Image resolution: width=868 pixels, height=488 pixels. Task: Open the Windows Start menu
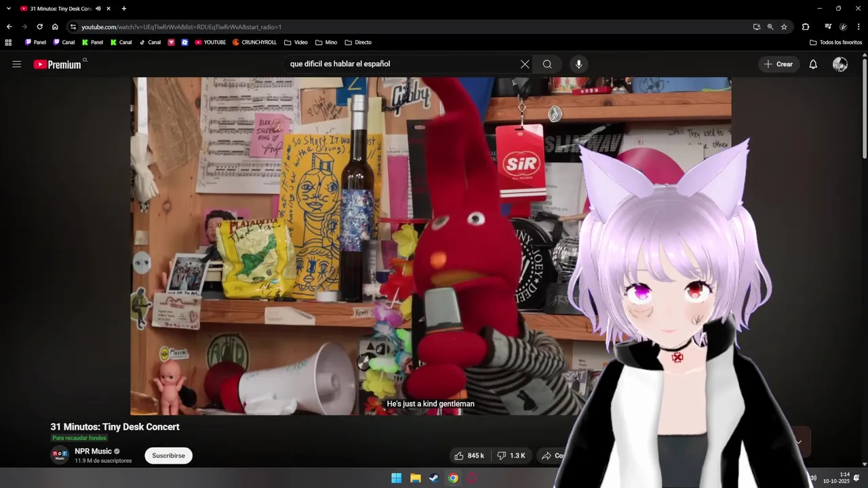tap(396, 478)
